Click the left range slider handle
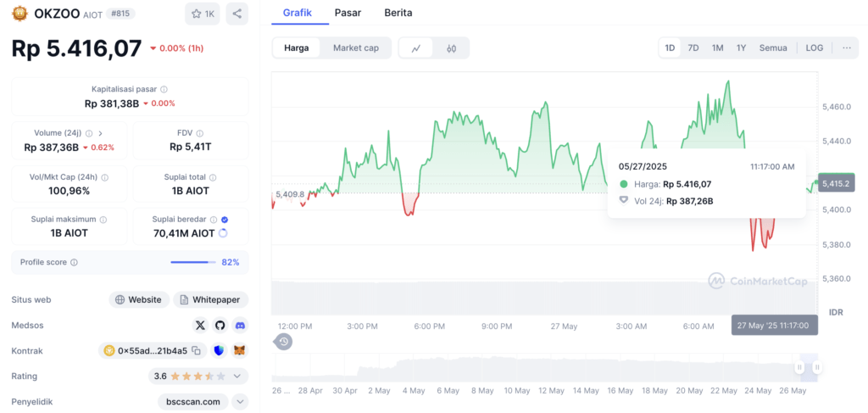 799,367
